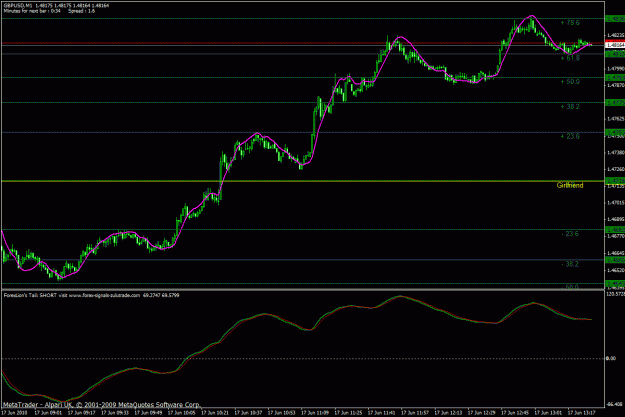Click the indicator scale top value 120.57
Viewport: 625px width, 417px height.
point(615,294)
